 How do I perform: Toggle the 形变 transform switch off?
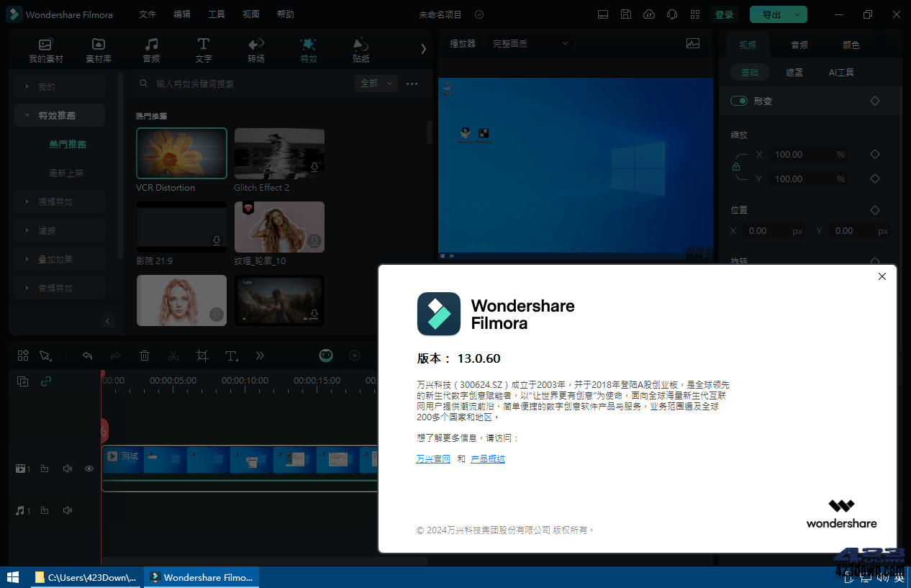[x=739, y=101]
